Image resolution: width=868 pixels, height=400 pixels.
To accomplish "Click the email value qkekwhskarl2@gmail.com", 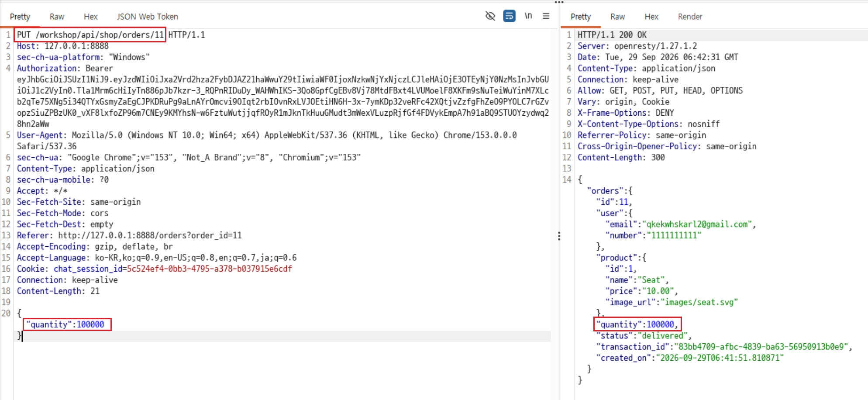I will tap(699, 224).
